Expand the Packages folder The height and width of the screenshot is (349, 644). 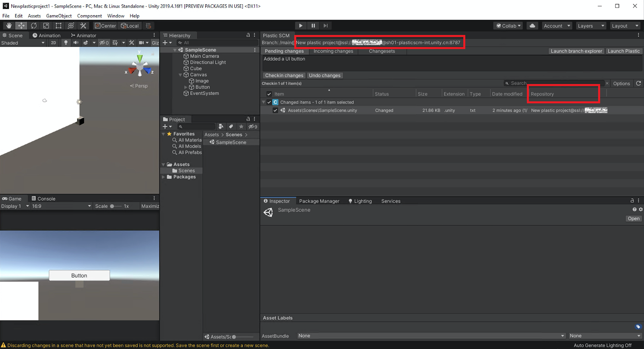coord(163,177)
